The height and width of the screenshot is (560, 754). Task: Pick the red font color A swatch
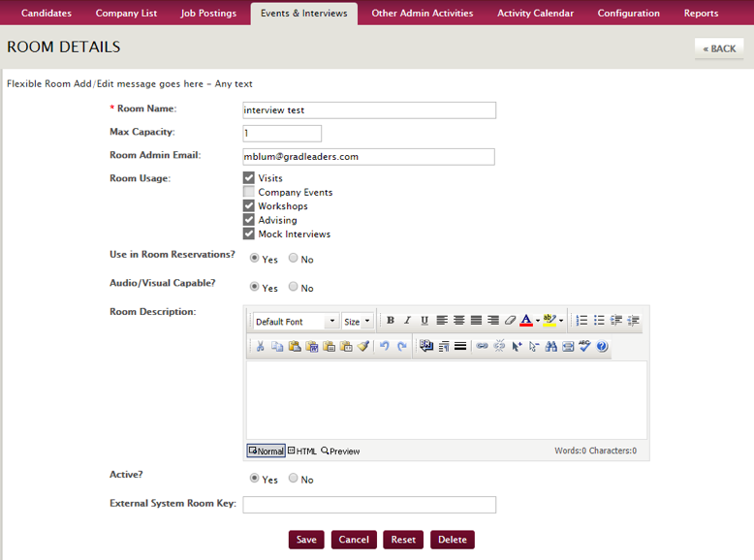(526, 321)
